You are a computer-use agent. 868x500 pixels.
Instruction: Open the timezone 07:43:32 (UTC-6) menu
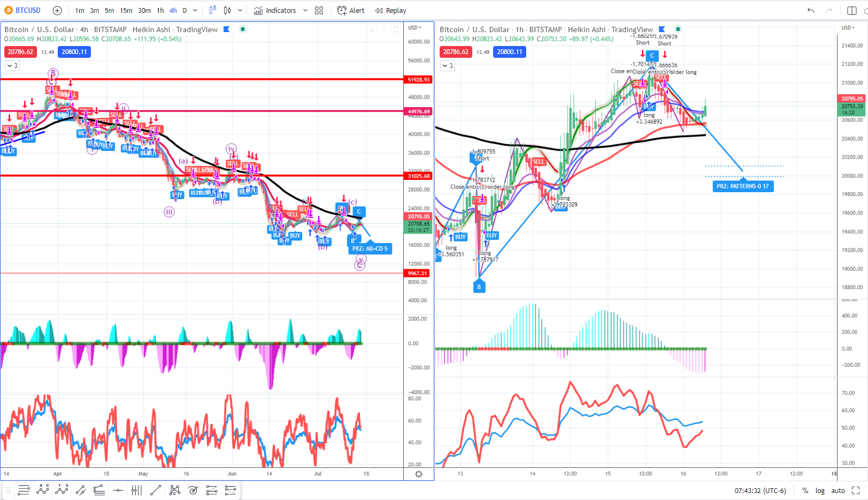(x=760, y=490)
